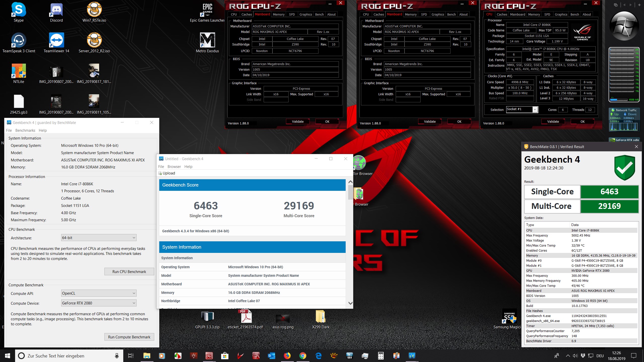Screen dimensions: 644x362
Task: Click the volume icon in the system tray
Action: (x=575, y=356)
